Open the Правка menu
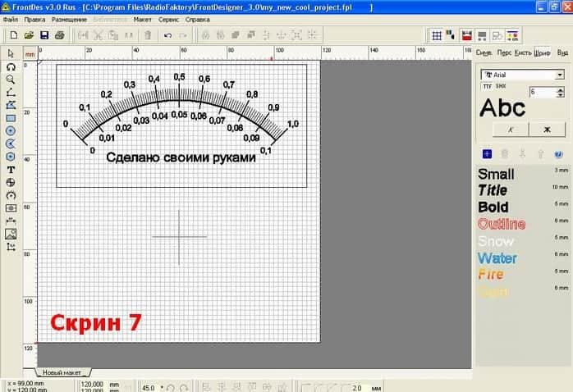This screenshot has width=573, height=392. click(x=34, y=20)
